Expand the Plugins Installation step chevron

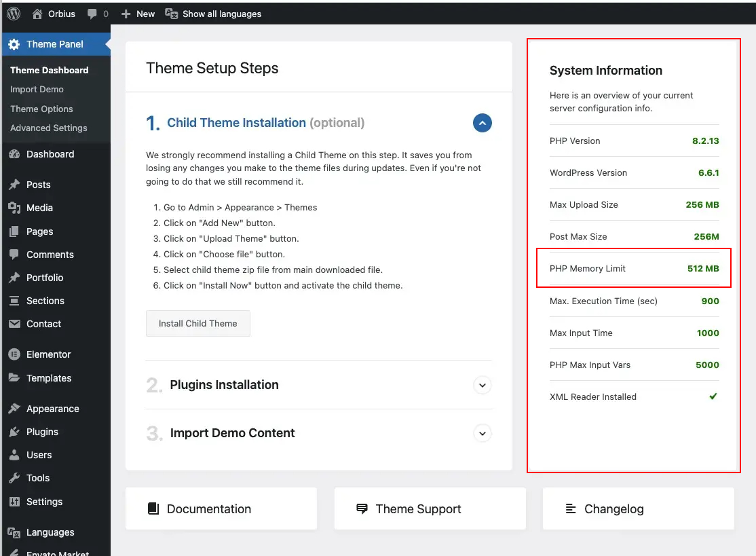click(482, 386)
